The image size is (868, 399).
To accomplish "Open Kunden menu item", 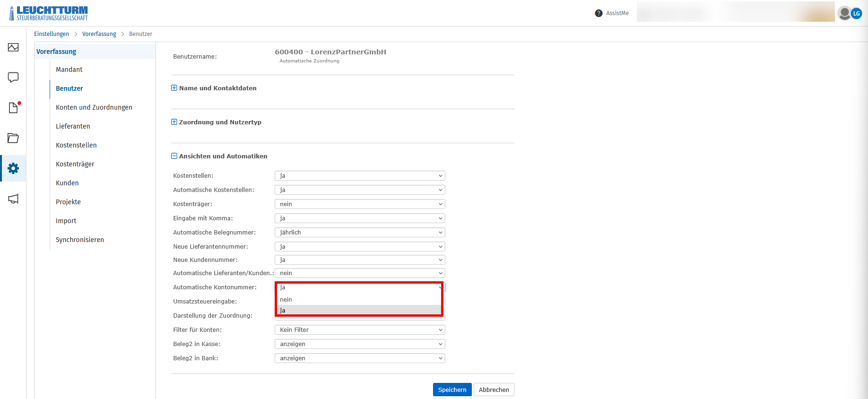I will 67,183.
